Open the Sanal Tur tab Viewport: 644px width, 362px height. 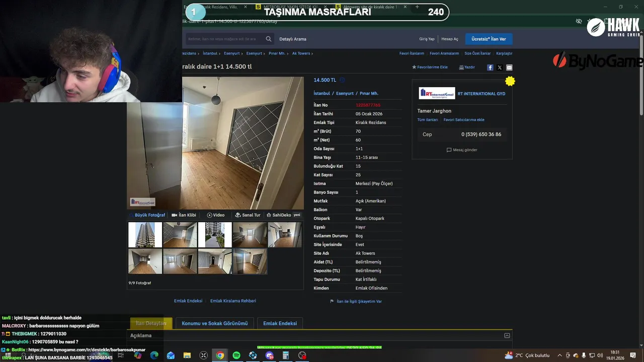pos(248,215)
